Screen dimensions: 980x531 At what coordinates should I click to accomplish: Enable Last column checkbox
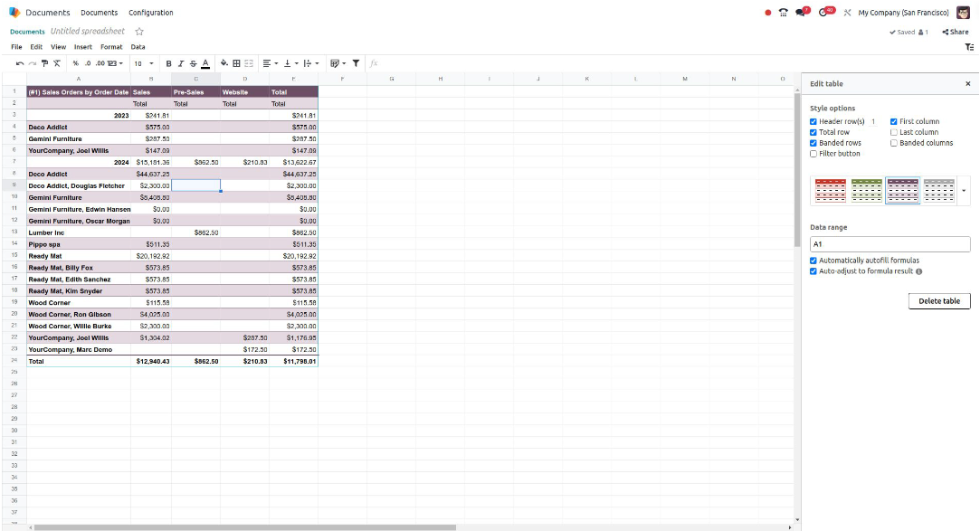894,132
